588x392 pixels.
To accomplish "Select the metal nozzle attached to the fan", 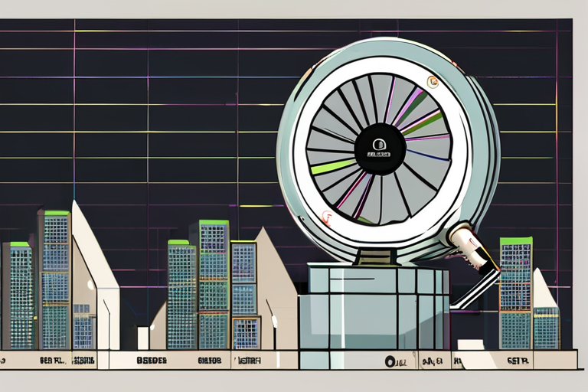I will click(472, 247).
